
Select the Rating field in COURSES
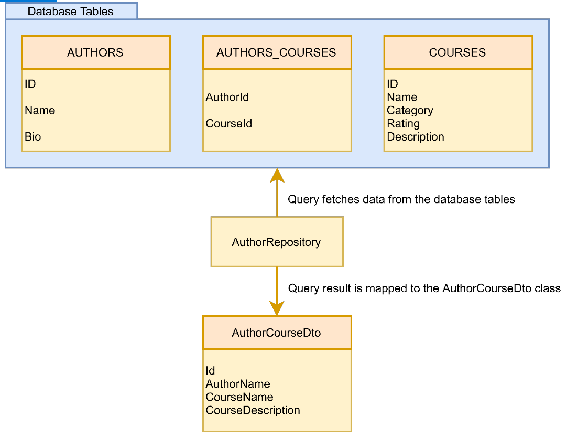click(403, 124)
